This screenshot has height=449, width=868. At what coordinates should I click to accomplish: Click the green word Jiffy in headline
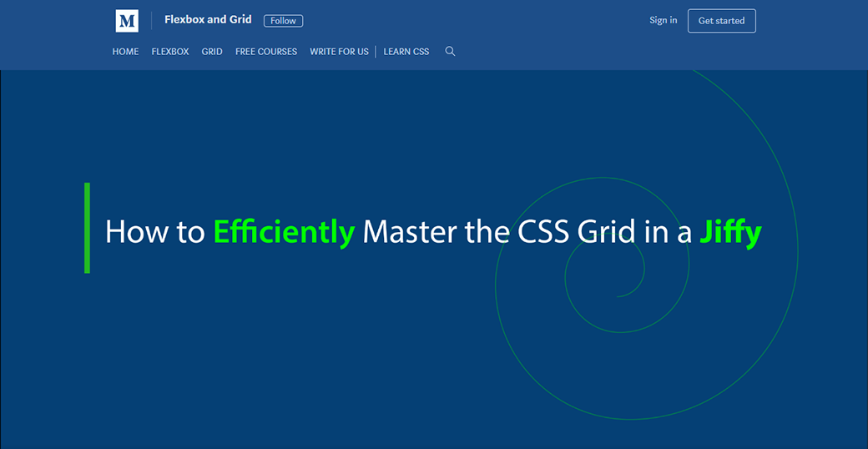pos(730,231)
